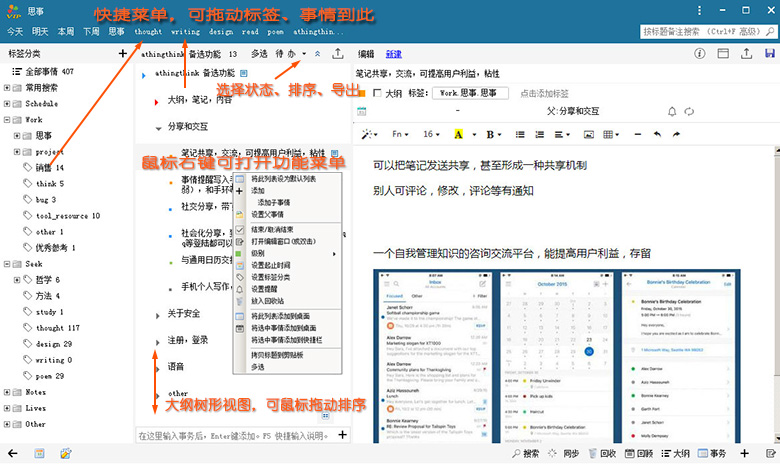Click the window layout icon in editor header
The width and height of the screenshot is (780, 464).
coord(723,53)
